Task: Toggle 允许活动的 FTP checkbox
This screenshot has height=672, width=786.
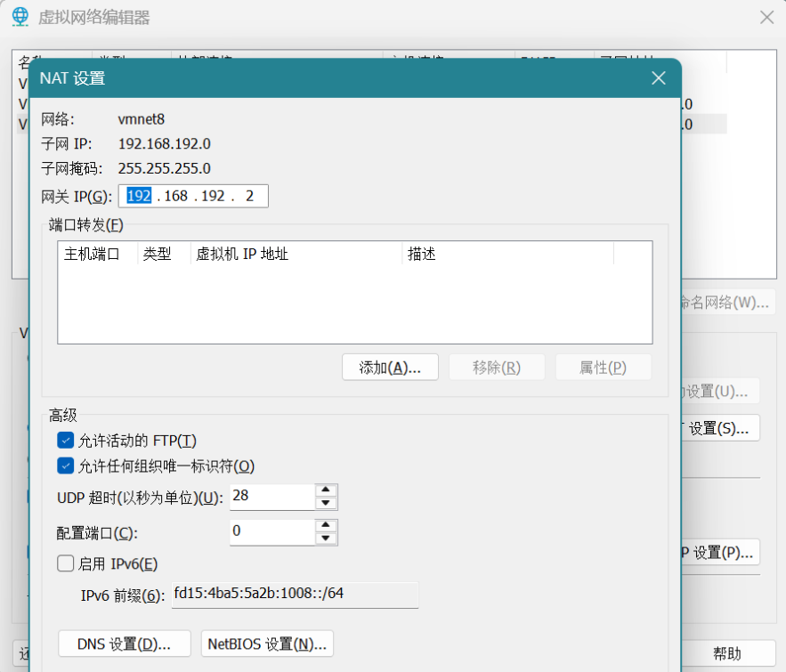Action: coord(65,441)
